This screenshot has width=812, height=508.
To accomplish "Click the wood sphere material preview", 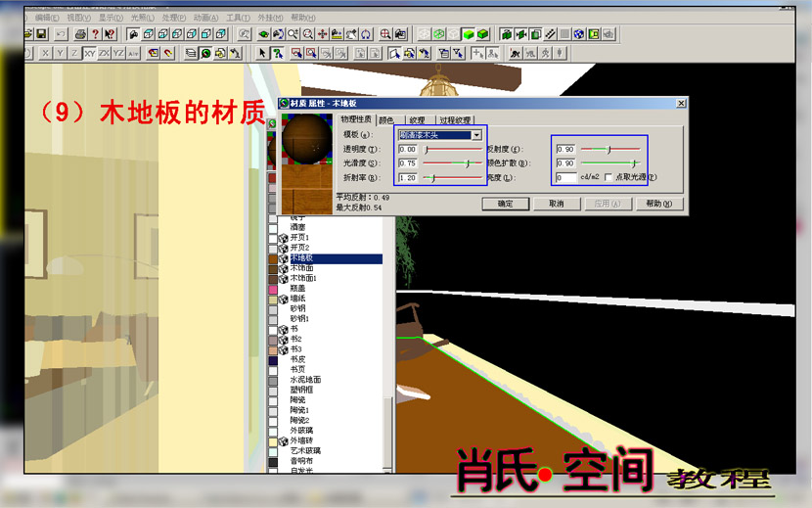I will coord(307,139).
